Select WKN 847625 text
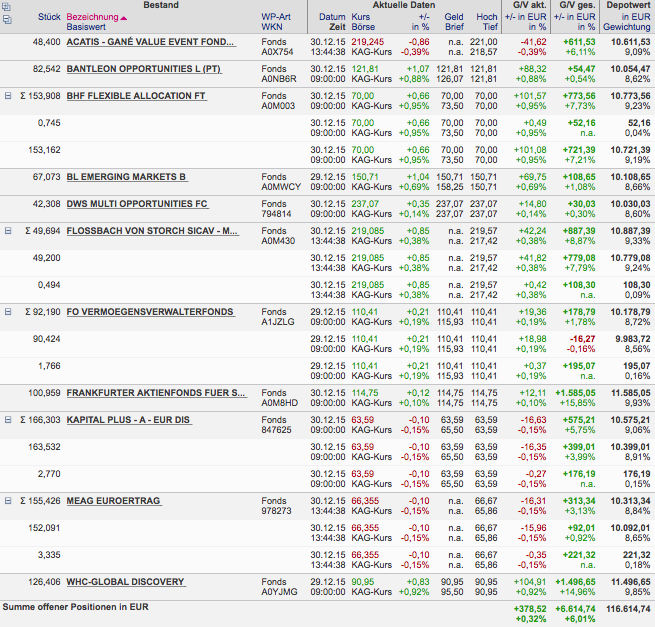 pos(277,430)
